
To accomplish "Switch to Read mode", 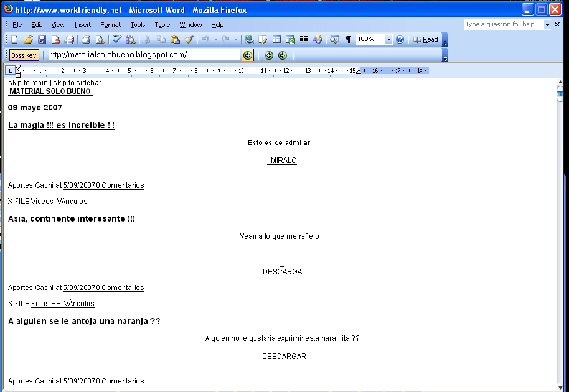I will click(427, 39).
